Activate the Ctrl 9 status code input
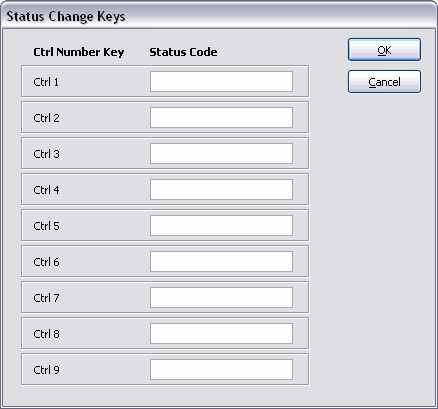 point(221,369)
